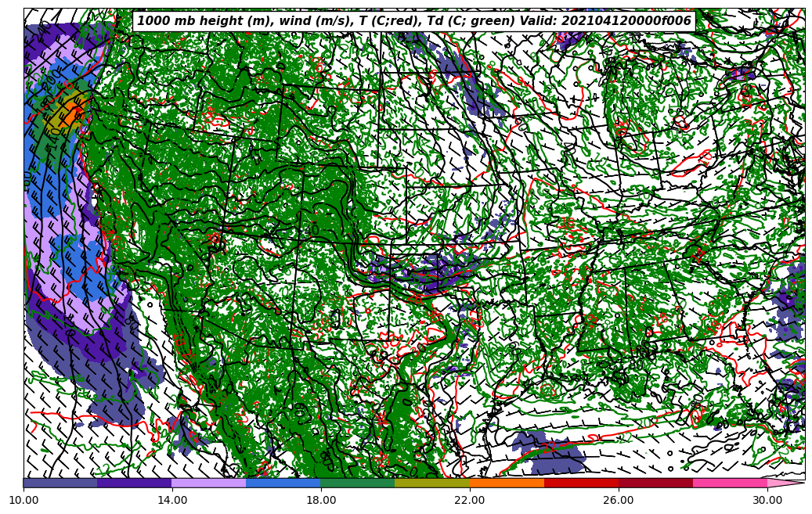Click the slate-blue 10–12 colorbar segment
Viewport: 812px width, 514px height.
(x=60, y=483)
